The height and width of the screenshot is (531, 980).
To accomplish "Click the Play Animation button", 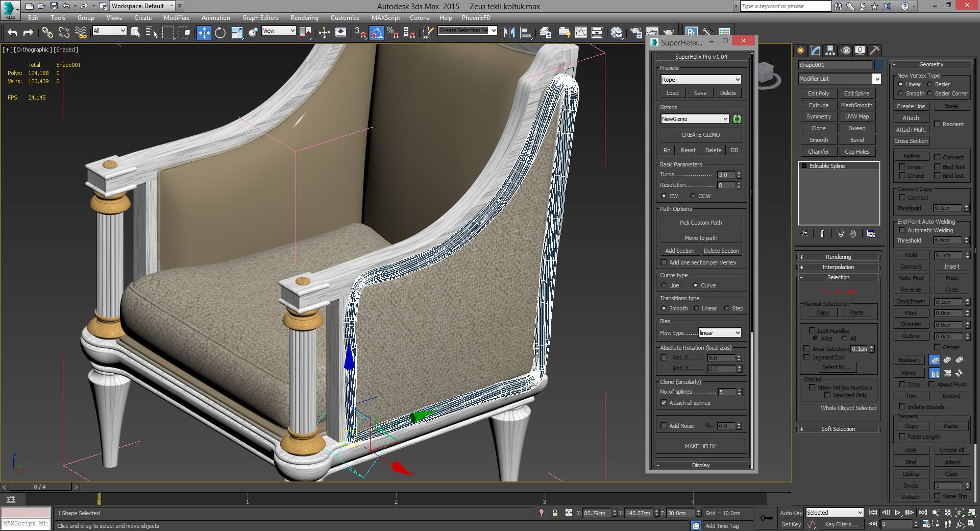I will (x=898, y=513).
